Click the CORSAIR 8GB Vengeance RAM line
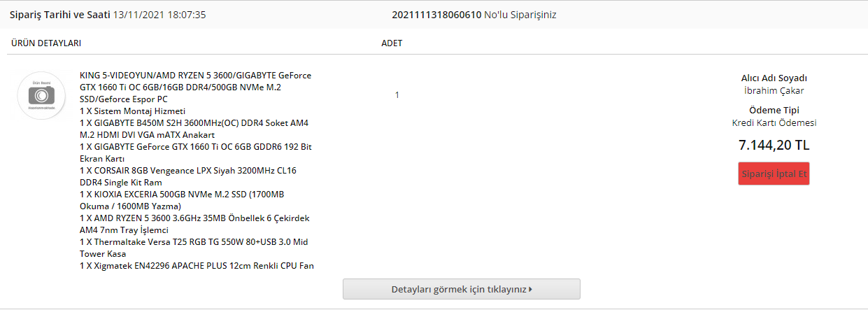The width and height of the screenshot is (868, 310). coord(188,176)
